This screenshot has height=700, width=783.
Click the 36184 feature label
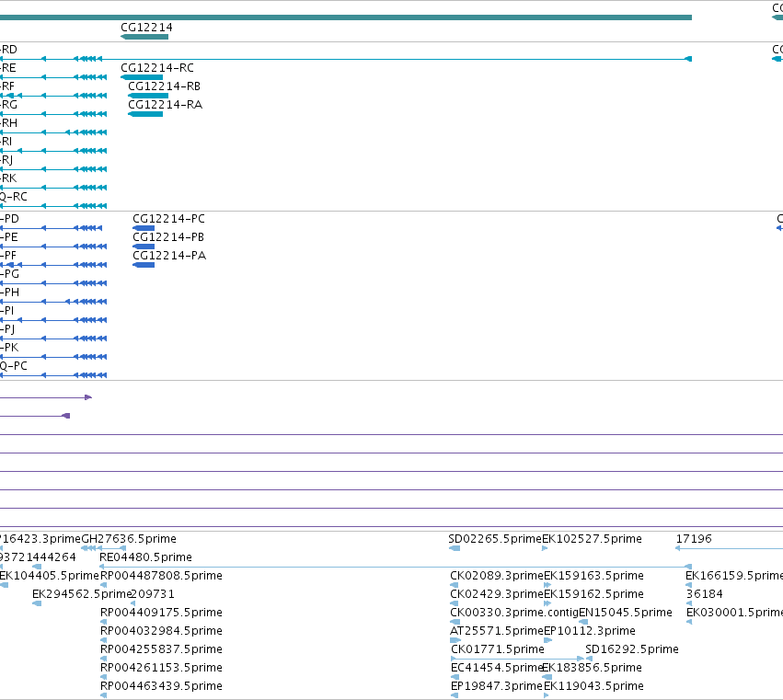705,594
